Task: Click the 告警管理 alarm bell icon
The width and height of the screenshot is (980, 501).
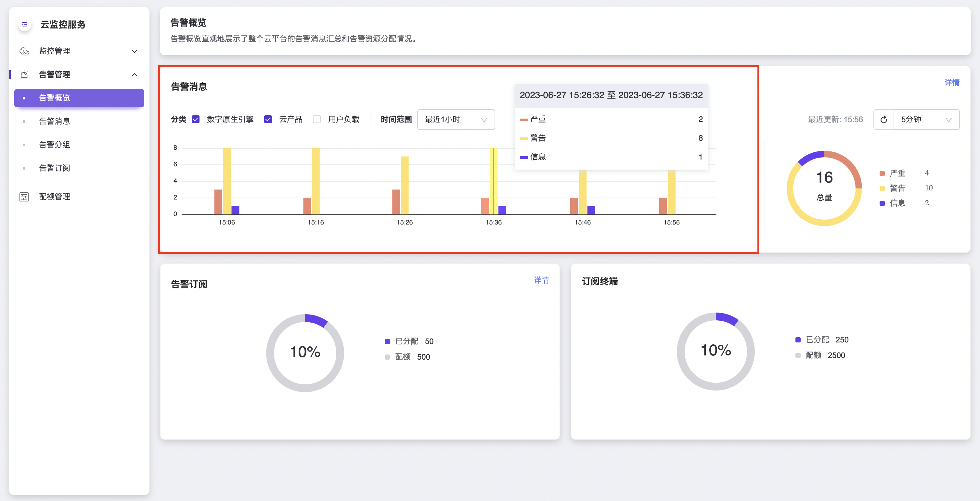Action: 24,74
